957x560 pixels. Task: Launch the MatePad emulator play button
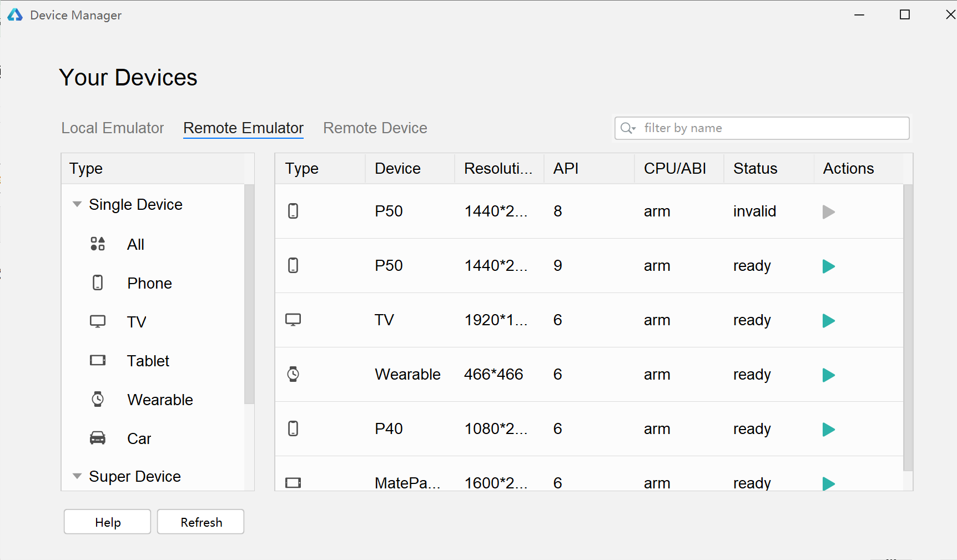coord(828,483)
